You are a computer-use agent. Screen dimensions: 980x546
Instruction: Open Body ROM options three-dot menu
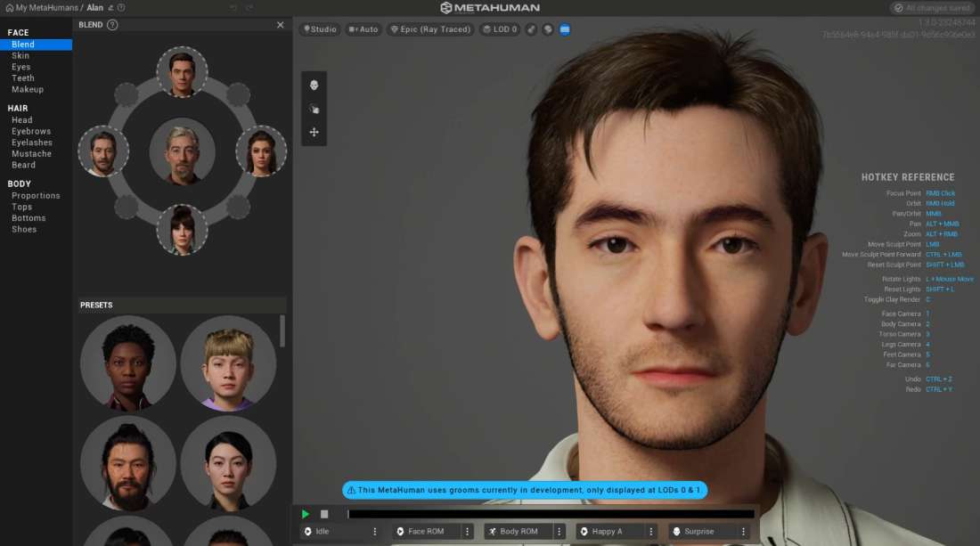click(559, 532)
